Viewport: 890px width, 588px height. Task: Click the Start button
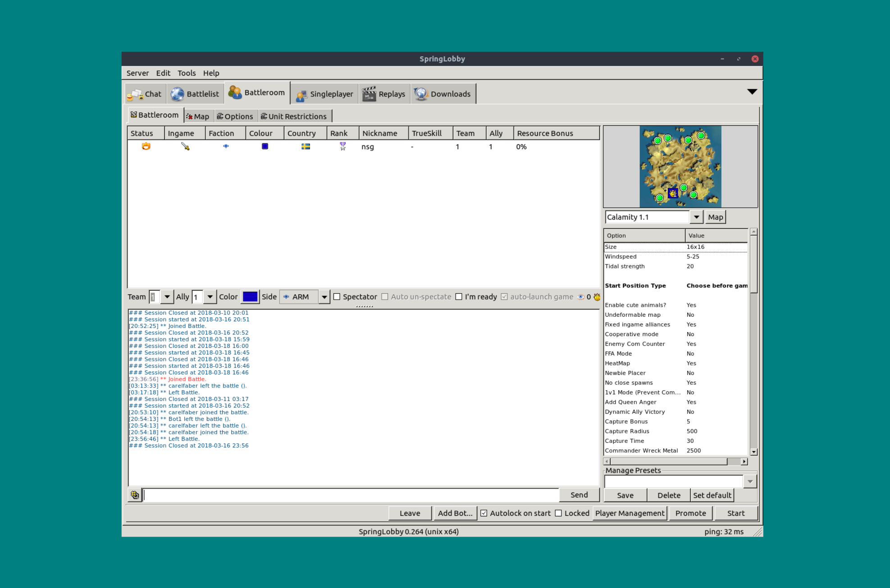tap(736, 513)
